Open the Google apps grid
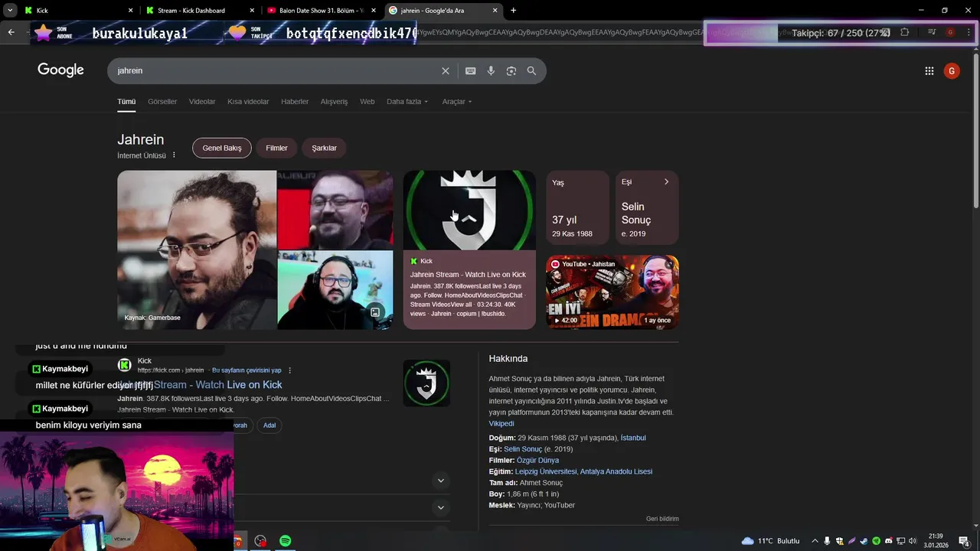The width and height of the screenshot is (980, 551). 929,71
